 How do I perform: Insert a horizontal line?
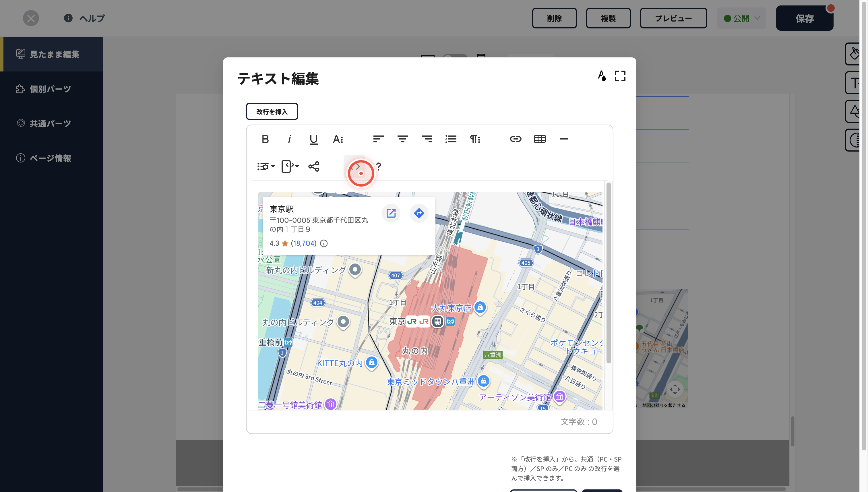(564, 139)
